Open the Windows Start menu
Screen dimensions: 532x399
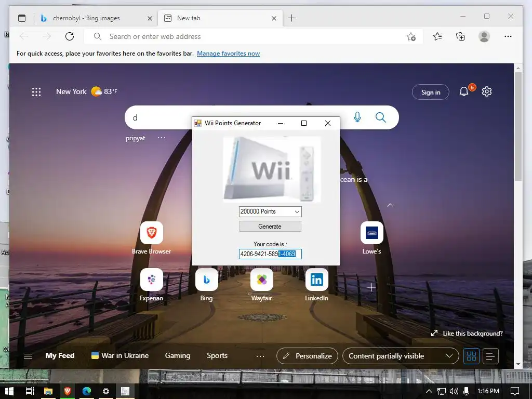pyautogui.click(x=9, y=391)
